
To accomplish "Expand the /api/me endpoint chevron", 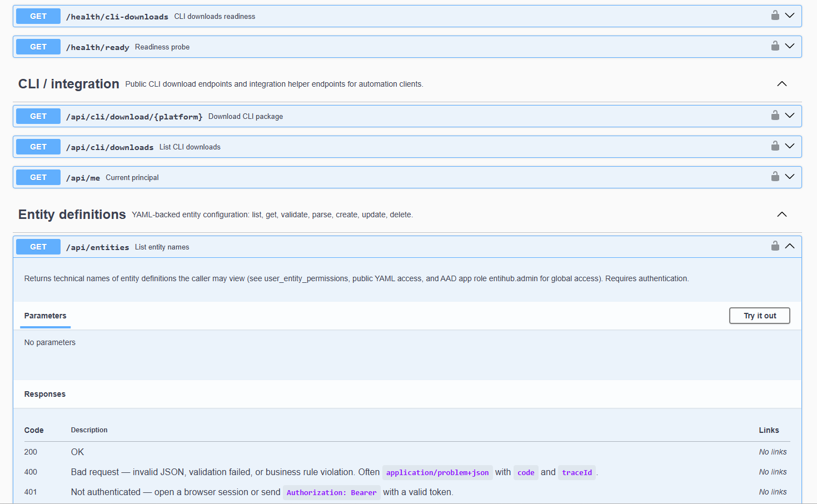I will click(790, 177).
